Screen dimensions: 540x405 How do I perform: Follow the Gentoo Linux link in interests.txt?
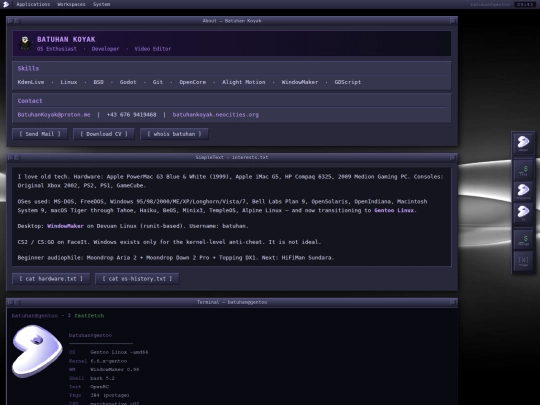(x=394, y=210)
